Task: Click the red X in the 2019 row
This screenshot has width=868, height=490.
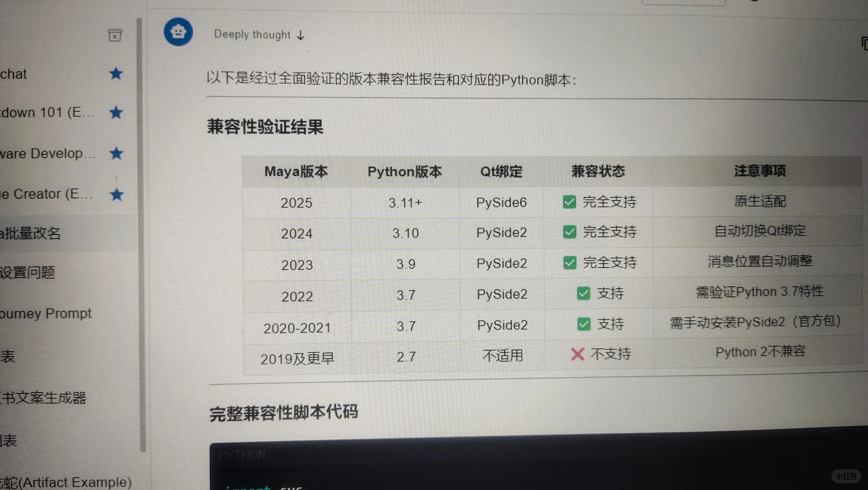Action: coord(577,354)
